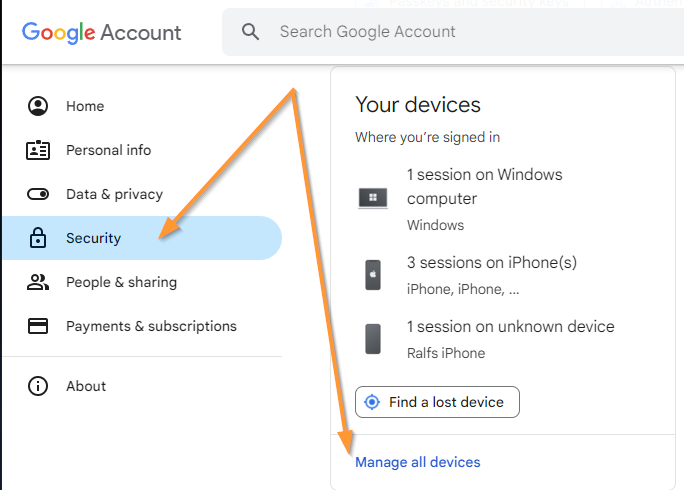Select the 3 sessions on iPhone(s) entry
Image resolution: width=684 pixels, height=490 pixels.
pyautogui.click(x=491, y=263)
